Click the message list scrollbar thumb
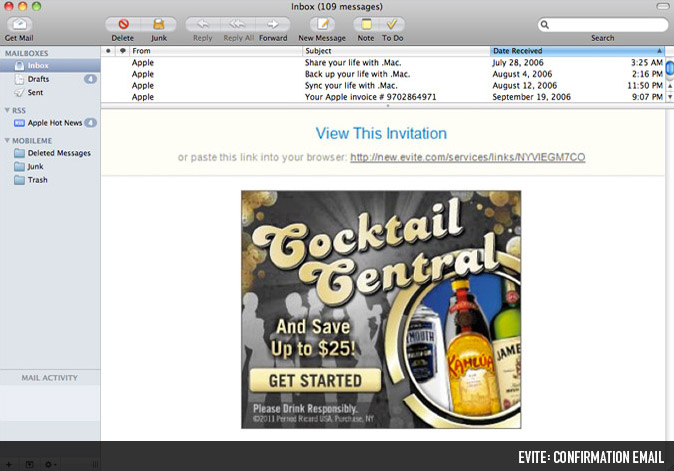This screenshot has height=471, width=674. (669, 69)
